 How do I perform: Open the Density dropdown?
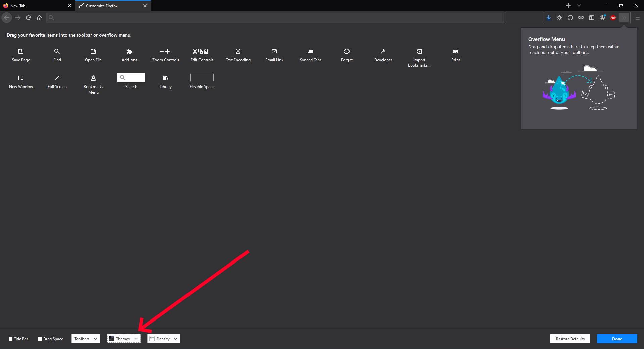click(163, 339)
